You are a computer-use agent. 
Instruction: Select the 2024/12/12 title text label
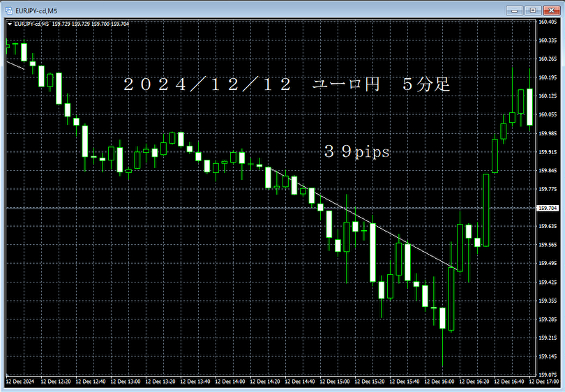287,84
